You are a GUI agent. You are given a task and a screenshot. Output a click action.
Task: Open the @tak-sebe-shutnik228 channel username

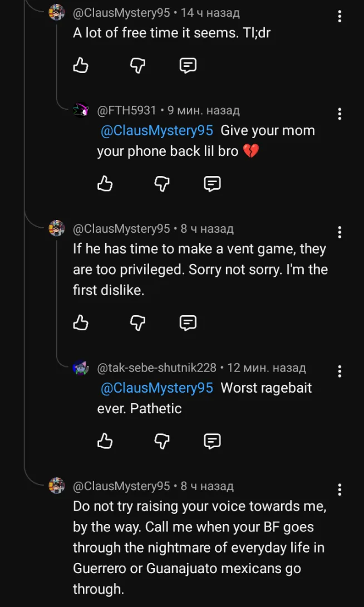[156, 368]
